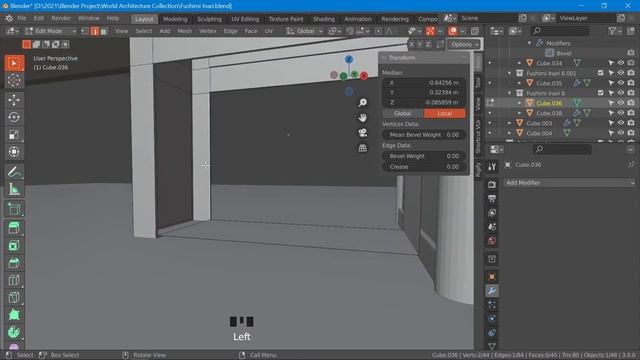The image size is (640, 360).
Task: Hide Cube.003 with its eye icon
Action: [621, 123]
